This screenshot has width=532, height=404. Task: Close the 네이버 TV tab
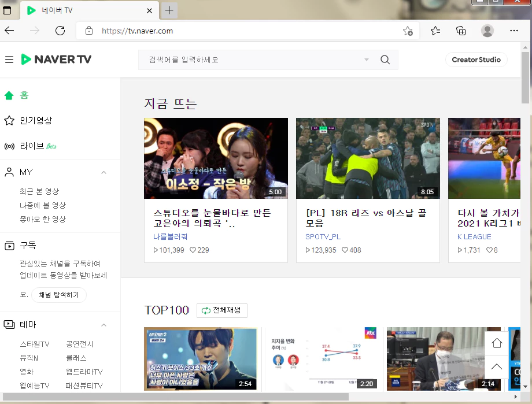[x=149, y=10]
